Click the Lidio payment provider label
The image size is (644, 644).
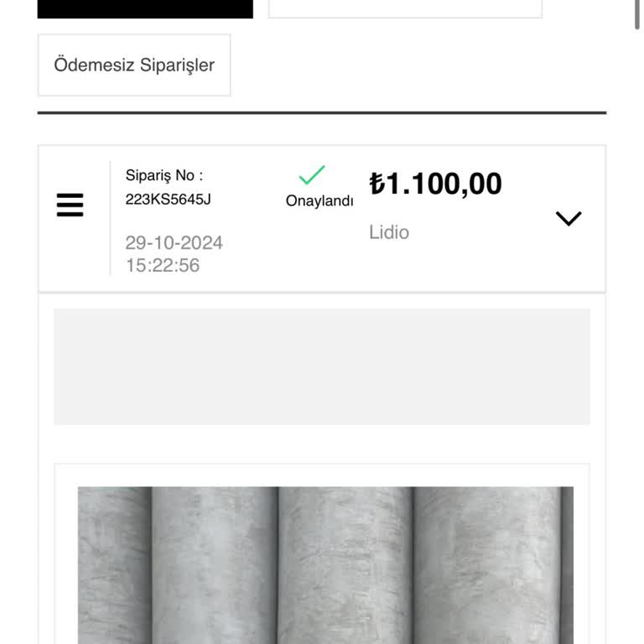coord(389,232)
